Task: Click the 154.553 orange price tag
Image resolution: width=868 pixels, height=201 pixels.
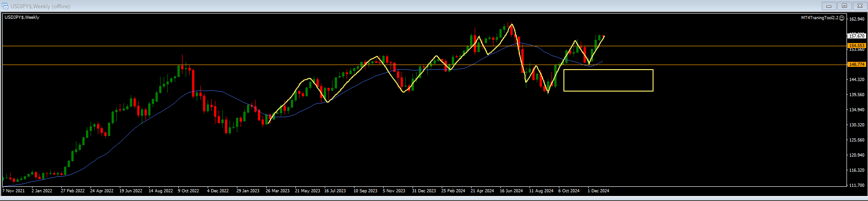Action: (857, 46)
